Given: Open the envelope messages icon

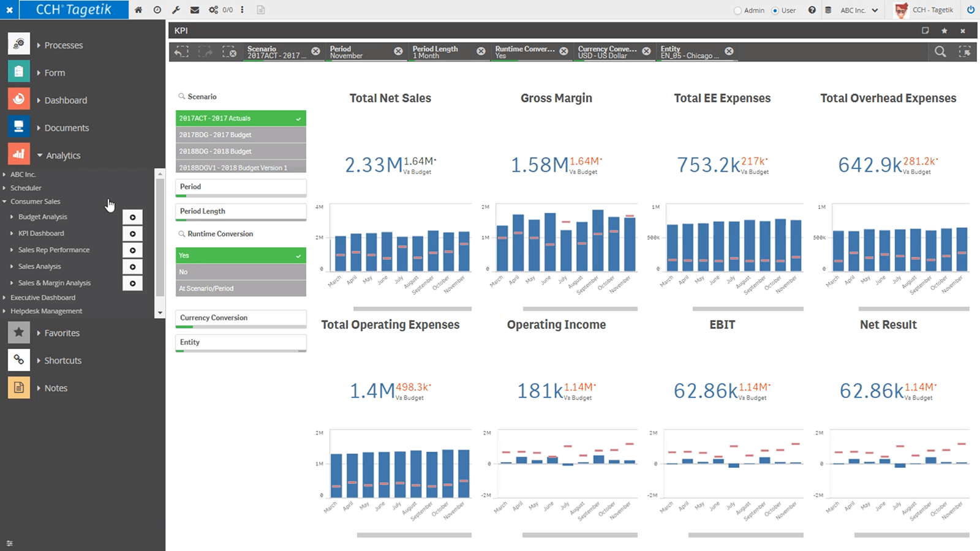Looking at the screenshot, I should (x=195, y=10).
